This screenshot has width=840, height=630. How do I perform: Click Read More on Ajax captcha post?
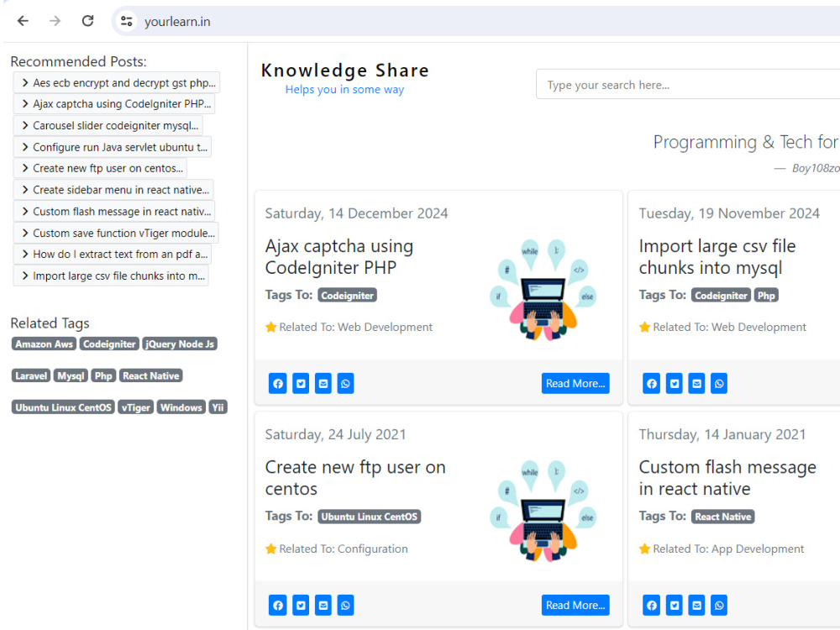(x=575, y=384)
